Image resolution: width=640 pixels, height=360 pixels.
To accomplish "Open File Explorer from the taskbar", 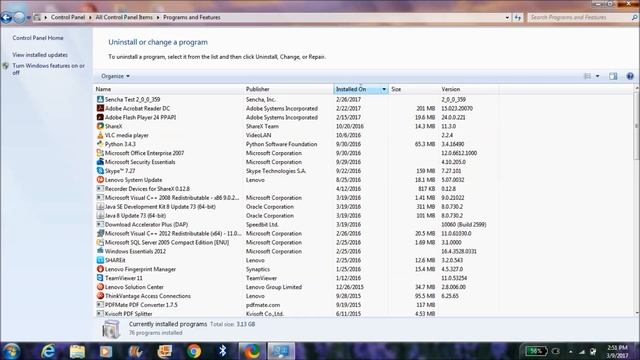I will point(77,351).
